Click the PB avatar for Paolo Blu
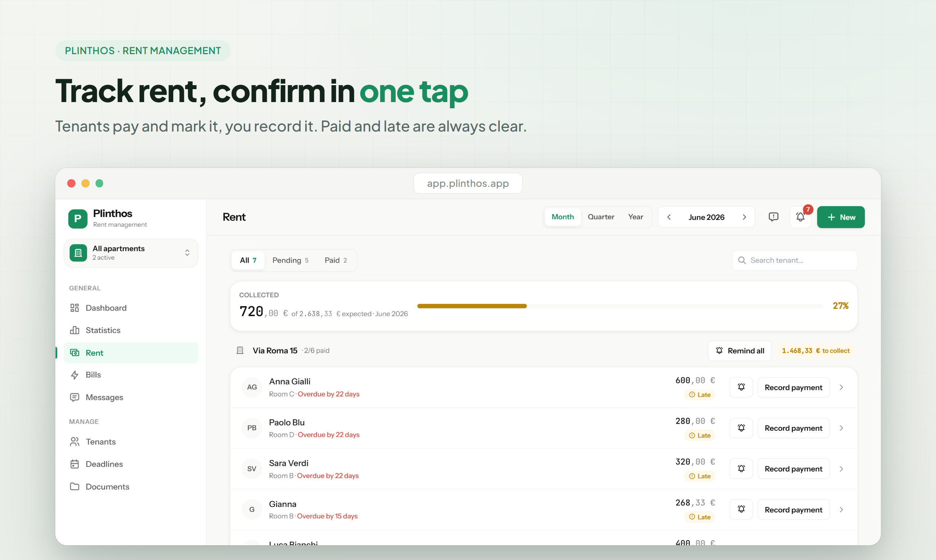This screenshot has height=560, width=936. click(252, 428)
